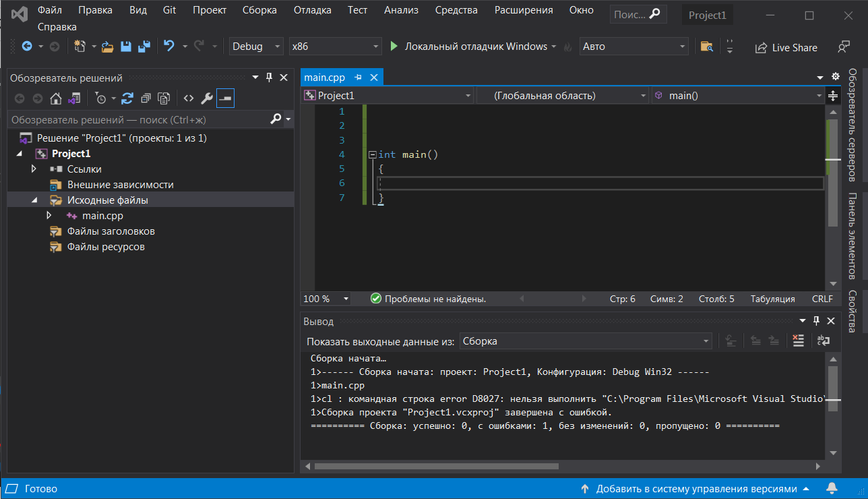Open the Отладка menu
This screenshot has width=868, height=499.
tap(313, 10)
